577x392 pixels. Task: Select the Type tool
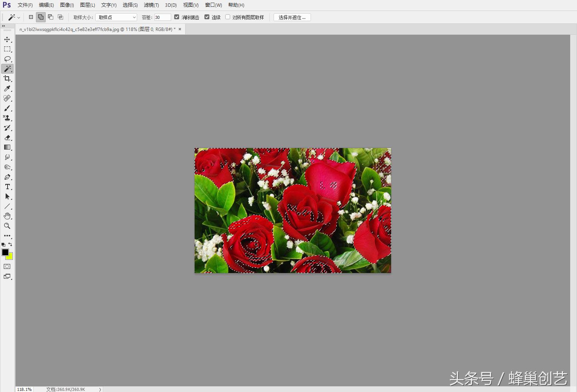point(7,187)
